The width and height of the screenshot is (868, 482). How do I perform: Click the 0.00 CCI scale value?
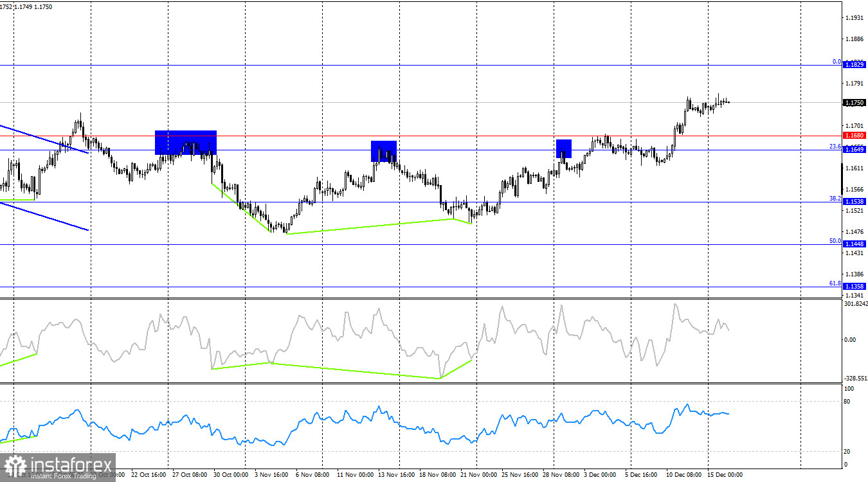coord(850,340)
